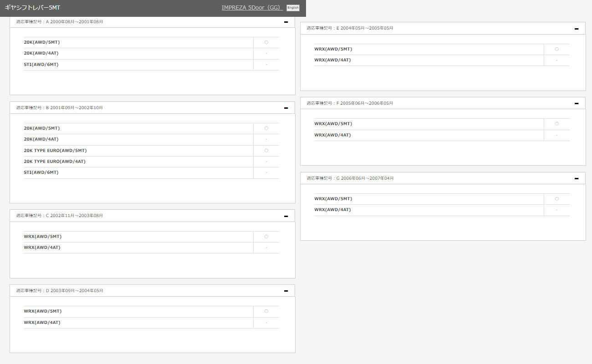The width and height of the screenshot is (592, 364).
Task: Click section B header date range 2001年09月～2002年10月
Action: [77, 108]
